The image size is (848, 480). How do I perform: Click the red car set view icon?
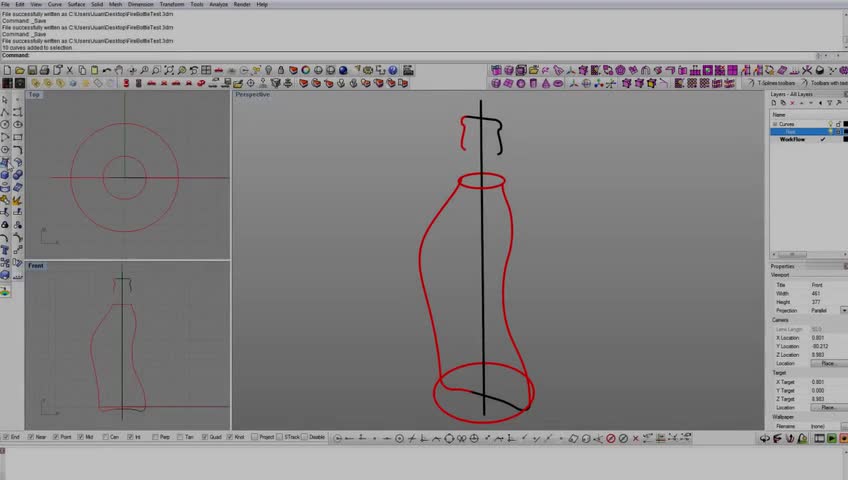pyautogui.click(x=218, y=70)
